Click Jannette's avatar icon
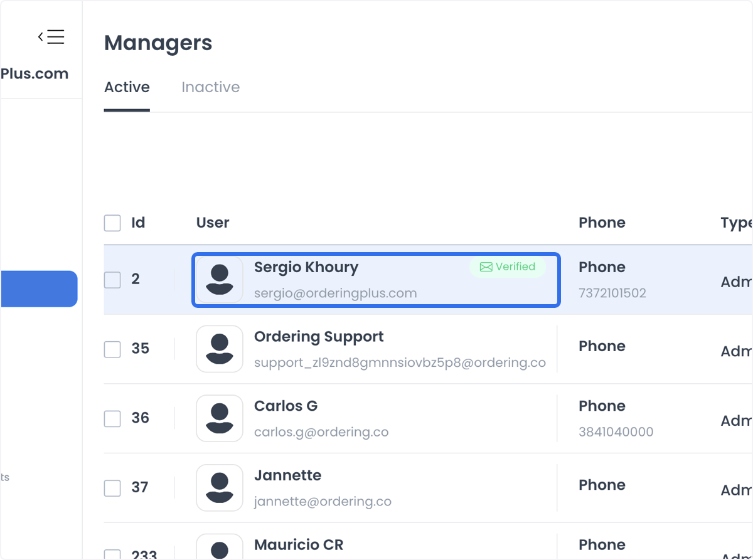This screenshot has width=753, height=560. coord(220,488)
